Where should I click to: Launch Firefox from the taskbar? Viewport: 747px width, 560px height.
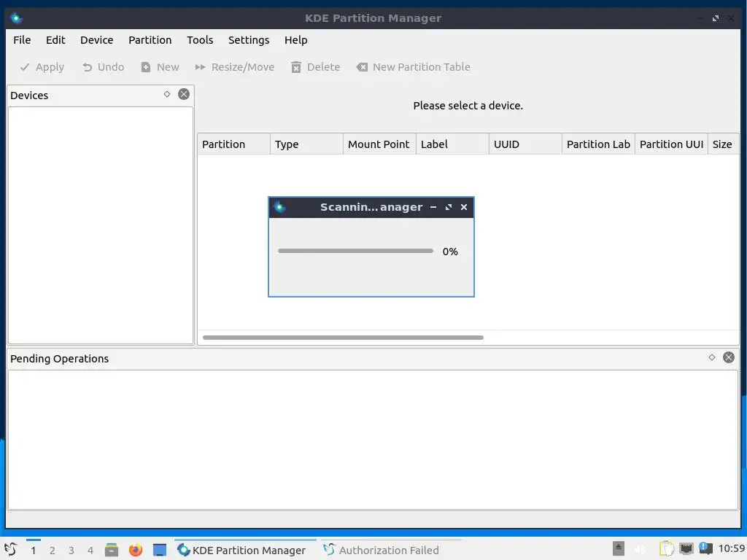click(x=136, y=550)
